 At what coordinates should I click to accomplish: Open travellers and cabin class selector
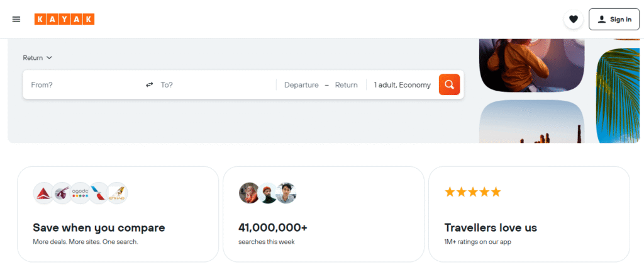(402, 85)
